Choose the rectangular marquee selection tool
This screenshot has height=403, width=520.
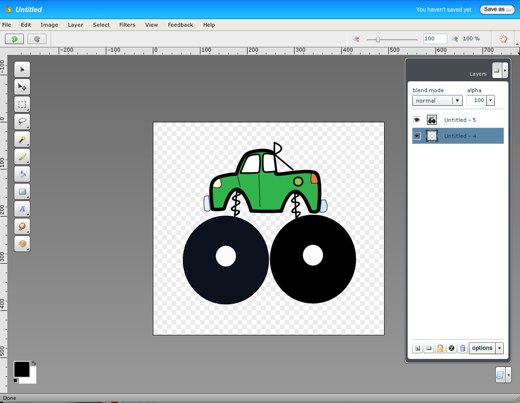coord(22,104)
